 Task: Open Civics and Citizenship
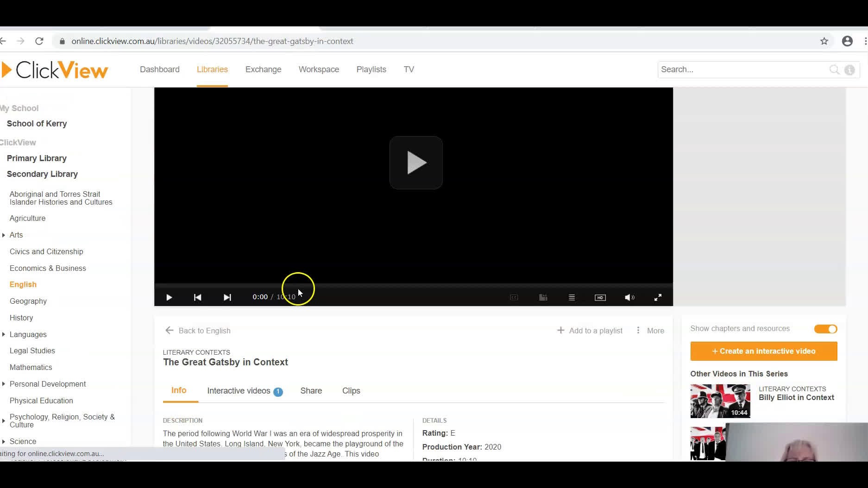[46, 251]
